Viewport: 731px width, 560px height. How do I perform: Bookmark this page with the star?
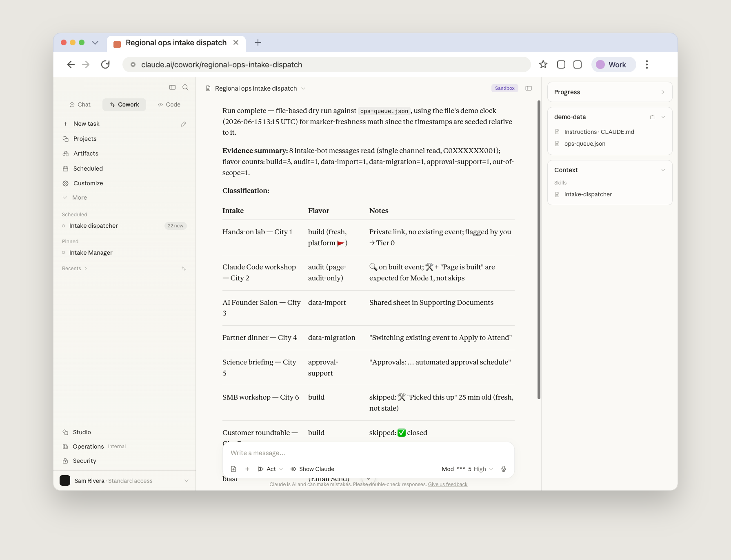point(543,64)
